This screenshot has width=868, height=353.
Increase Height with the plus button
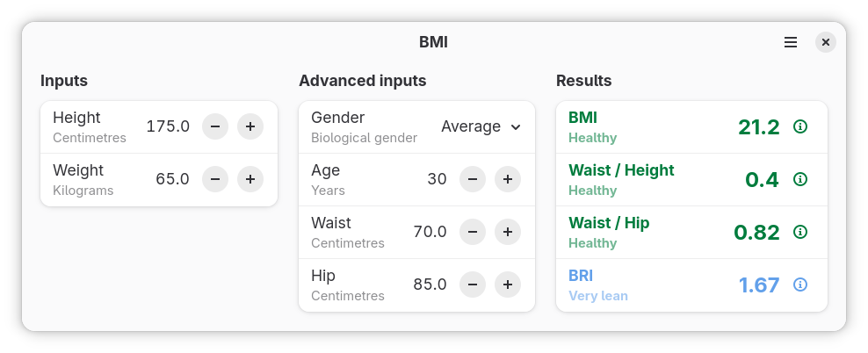250,126
